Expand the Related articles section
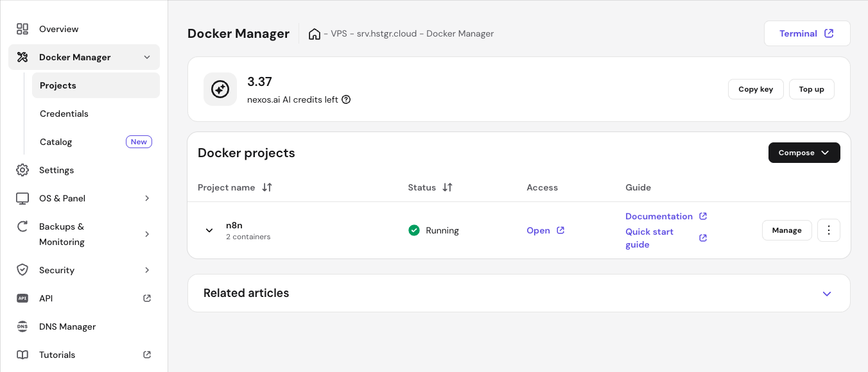This screenshot has height=372, width=868. coord(827,293)
